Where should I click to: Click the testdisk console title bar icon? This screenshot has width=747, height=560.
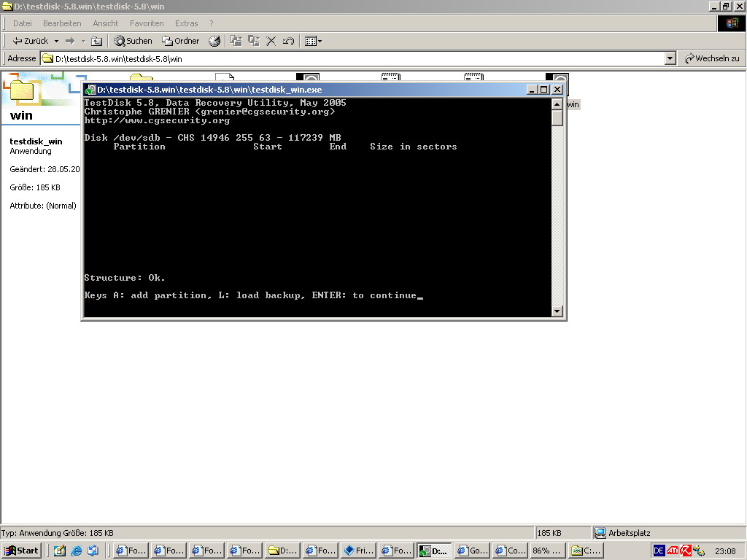point(90,90)
